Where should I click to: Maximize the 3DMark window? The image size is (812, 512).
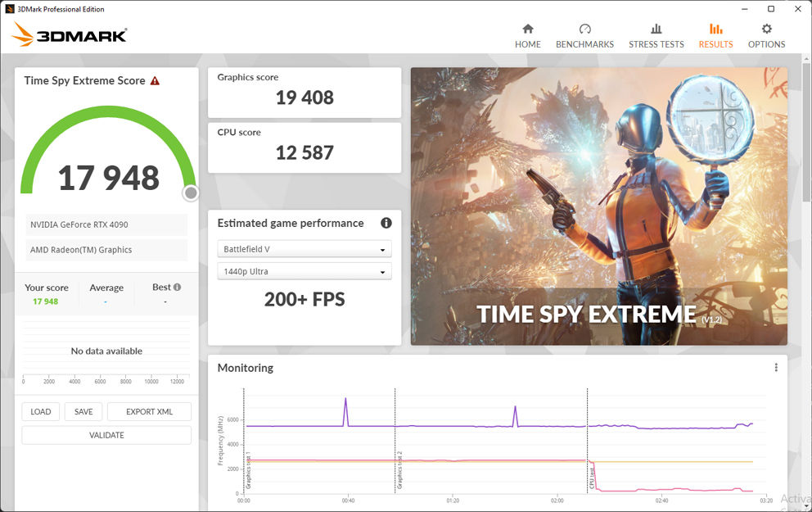click(x=771, y=9)
